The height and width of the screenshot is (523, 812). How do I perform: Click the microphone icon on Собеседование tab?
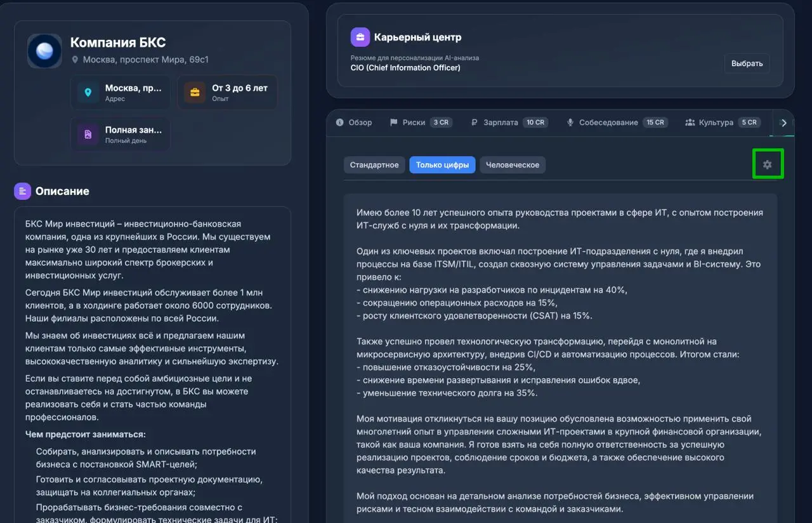pos(570,122)
